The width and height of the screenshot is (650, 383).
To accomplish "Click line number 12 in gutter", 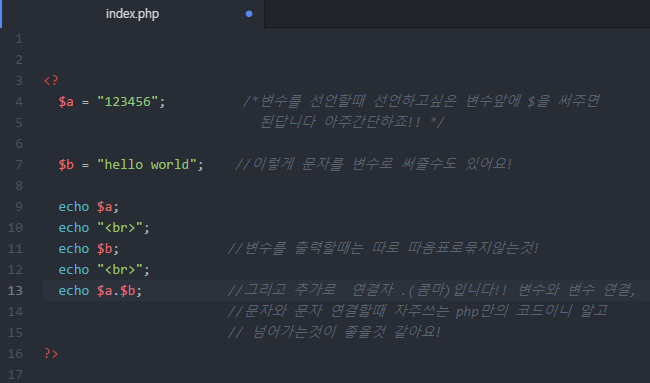I will (15, 270).
